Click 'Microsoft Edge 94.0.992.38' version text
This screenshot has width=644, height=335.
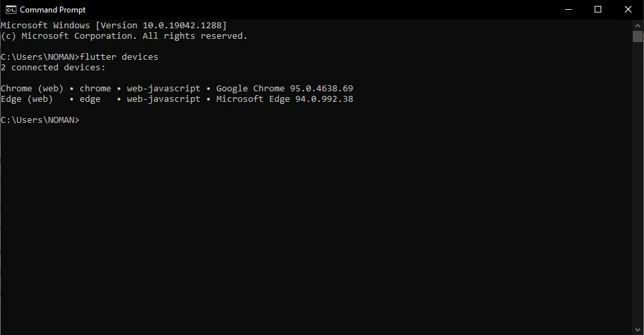click(x=284, y=99)
